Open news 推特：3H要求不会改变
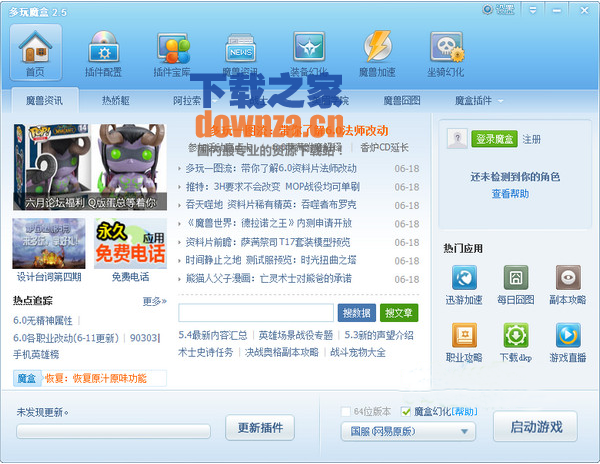600x464 pixels. 272,187
